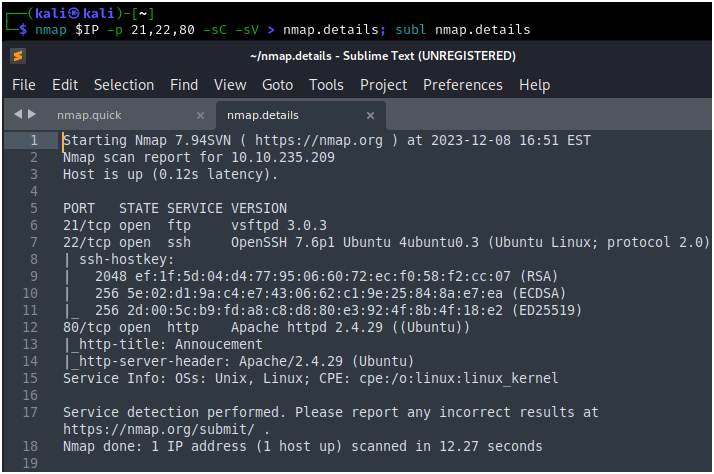Expand the Tools menu
The height and width of the screenshot is (474, 714).
click(x=326, y=85)
